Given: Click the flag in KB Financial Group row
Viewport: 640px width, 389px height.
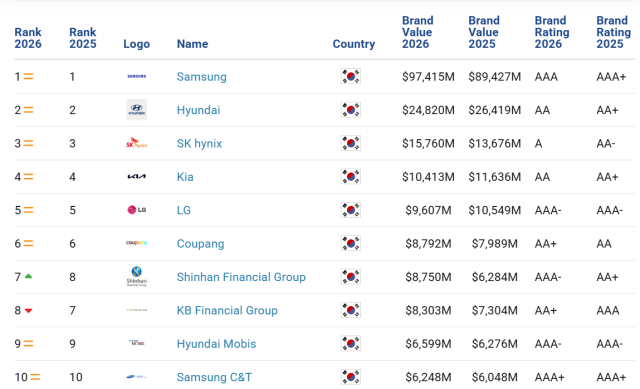Looking at the screenshot, I should [x=351, y=310].
